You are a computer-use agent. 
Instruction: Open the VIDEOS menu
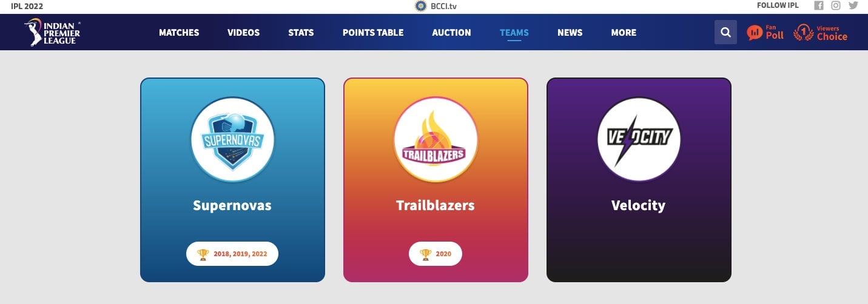(x=243, y=33)
